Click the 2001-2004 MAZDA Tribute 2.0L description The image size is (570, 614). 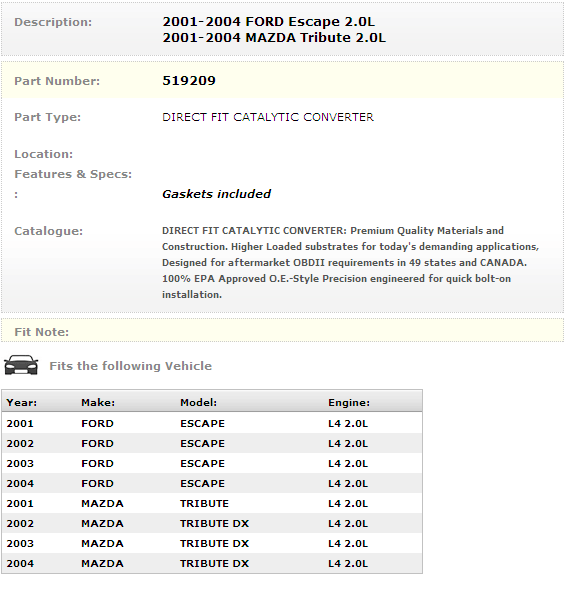274,38
